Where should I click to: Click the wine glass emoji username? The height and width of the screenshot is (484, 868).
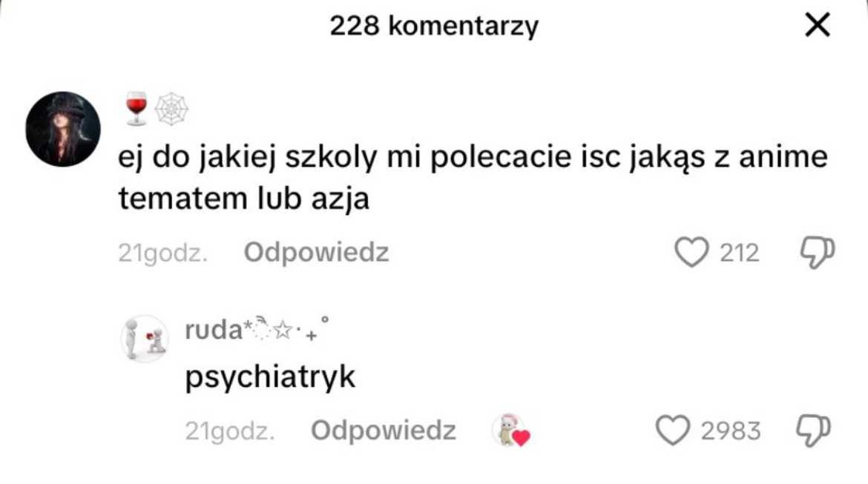point(137,108)
